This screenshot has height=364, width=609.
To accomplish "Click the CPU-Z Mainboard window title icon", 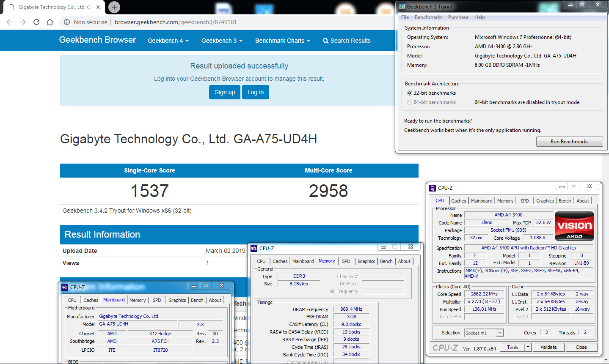I will pyautogui.click(x=65, y=287).
